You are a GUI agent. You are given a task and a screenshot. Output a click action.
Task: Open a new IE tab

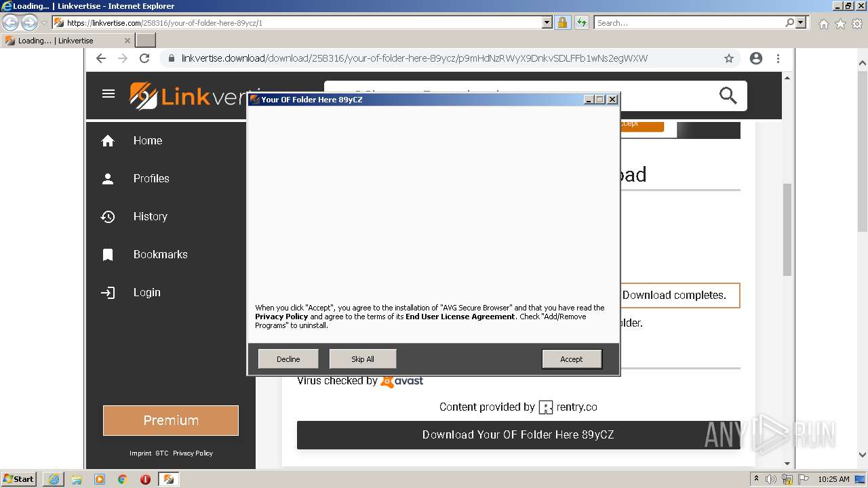146,41
